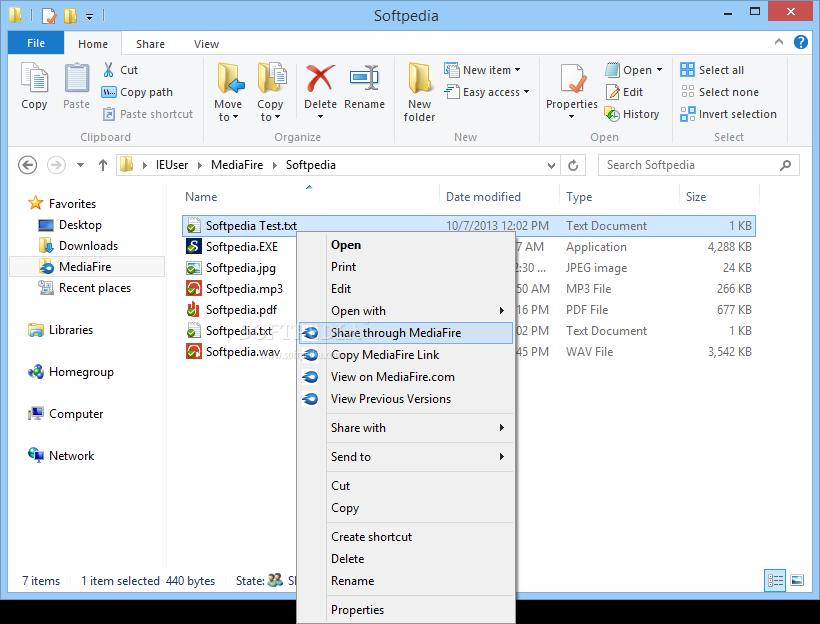This screenshot has width=820, height=624.
Task: Choose Copy MediaFire Link from context menu
Action: (x=406, y=355)
